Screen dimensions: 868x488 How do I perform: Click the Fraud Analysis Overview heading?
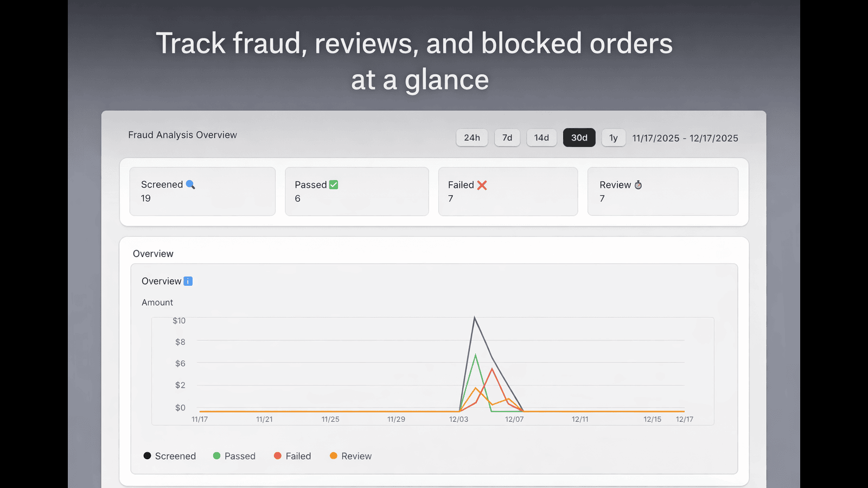point(182,135)
